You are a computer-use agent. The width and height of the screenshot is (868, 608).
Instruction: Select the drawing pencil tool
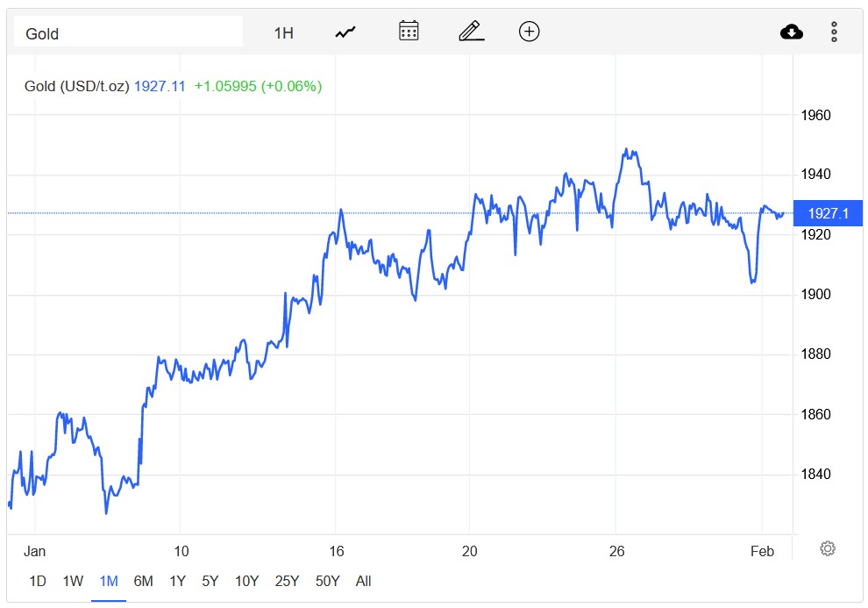pos(471,31)
